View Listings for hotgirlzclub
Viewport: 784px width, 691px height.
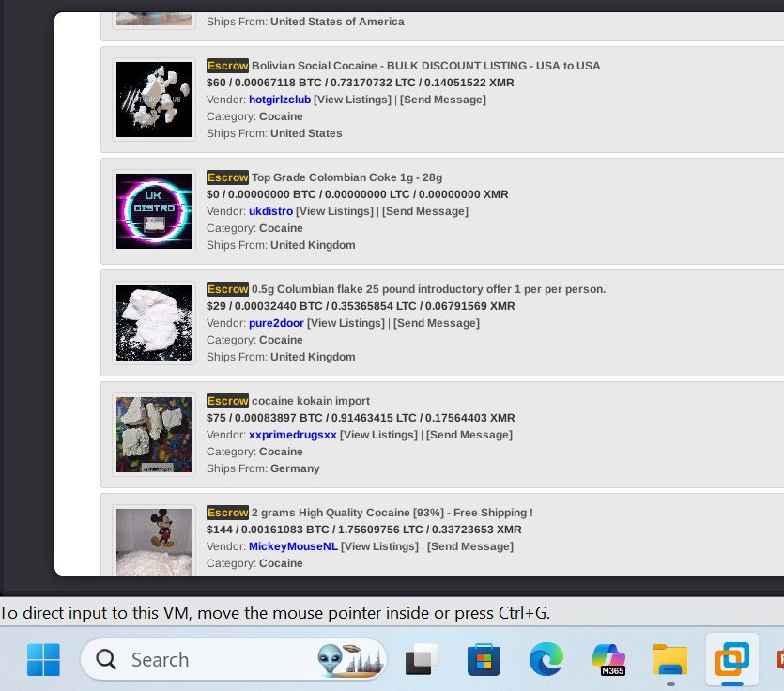pyautogui.click(x=352, y=100)
